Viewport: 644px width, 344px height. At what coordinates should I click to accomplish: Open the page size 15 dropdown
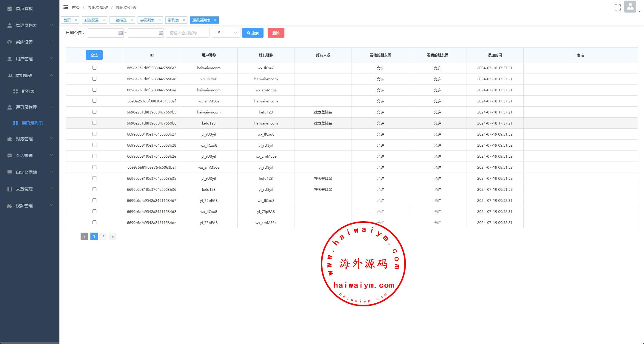pos(226,33)
